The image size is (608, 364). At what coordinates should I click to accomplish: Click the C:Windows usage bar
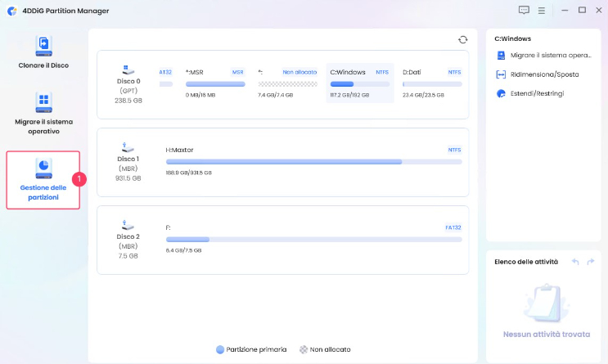(360, 84)
